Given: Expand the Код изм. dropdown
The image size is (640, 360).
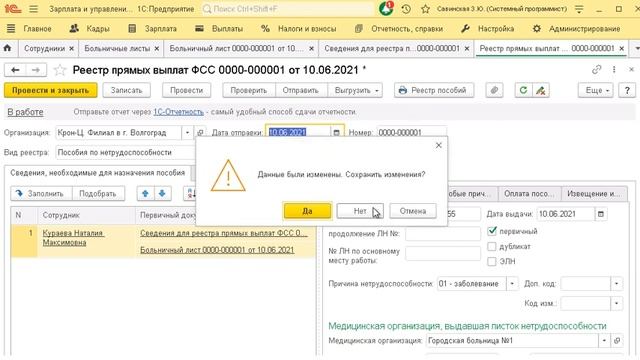Looking at the screenshot, I should (616, 303).
